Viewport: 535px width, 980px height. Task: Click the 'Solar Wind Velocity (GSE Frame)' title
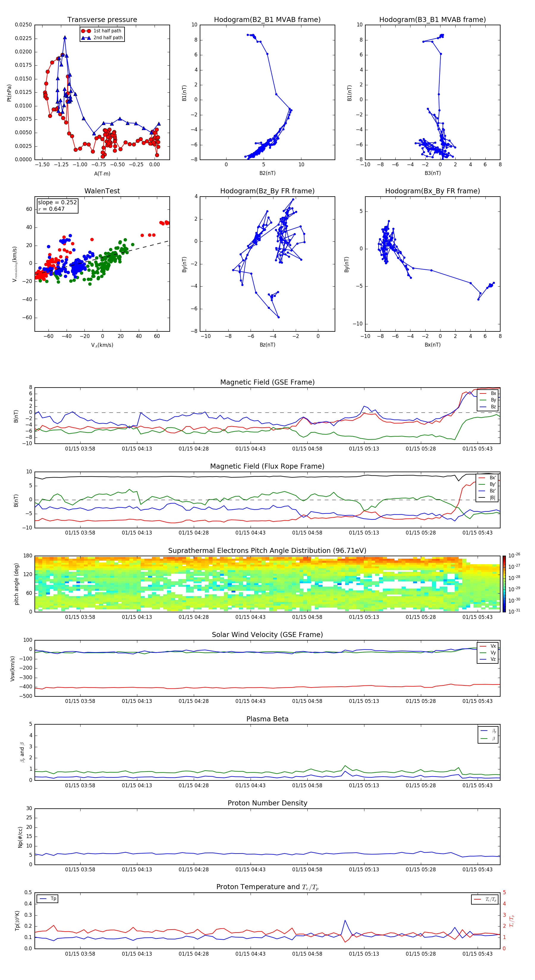click(x=267, y=635)
